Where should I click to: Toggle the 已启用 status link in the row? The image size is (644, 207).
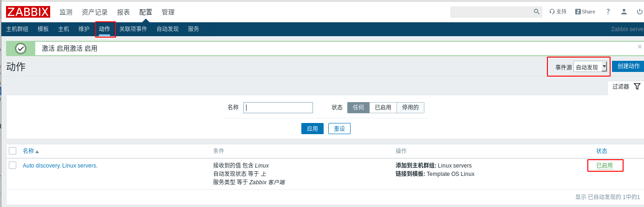pyautogui.click(x=605, y=166)
